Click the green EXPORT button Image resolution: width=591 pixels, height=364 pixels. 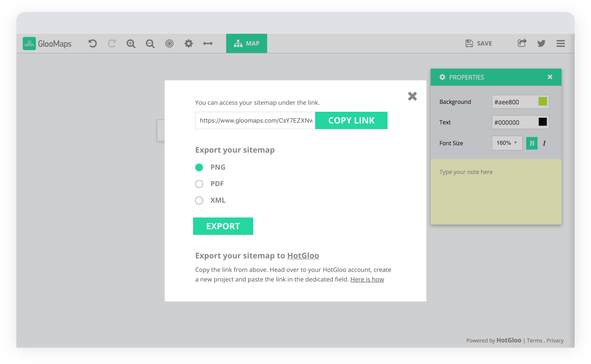pos(223,226)
